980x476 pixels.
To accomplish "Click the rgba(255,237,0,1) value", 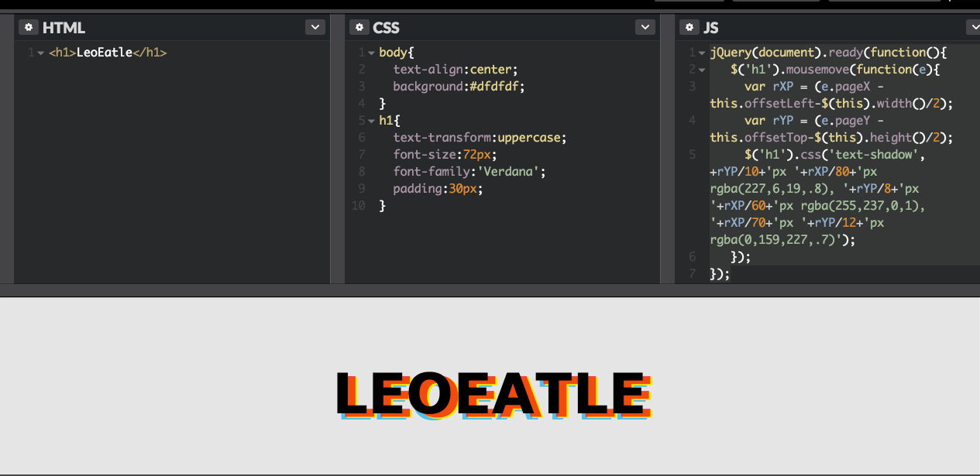I will tap(858, 206).
